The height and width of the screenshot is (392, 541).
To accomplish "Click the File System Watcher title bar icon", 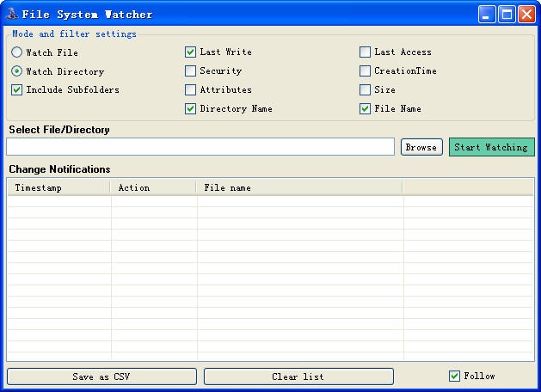I will click(12, 14).
